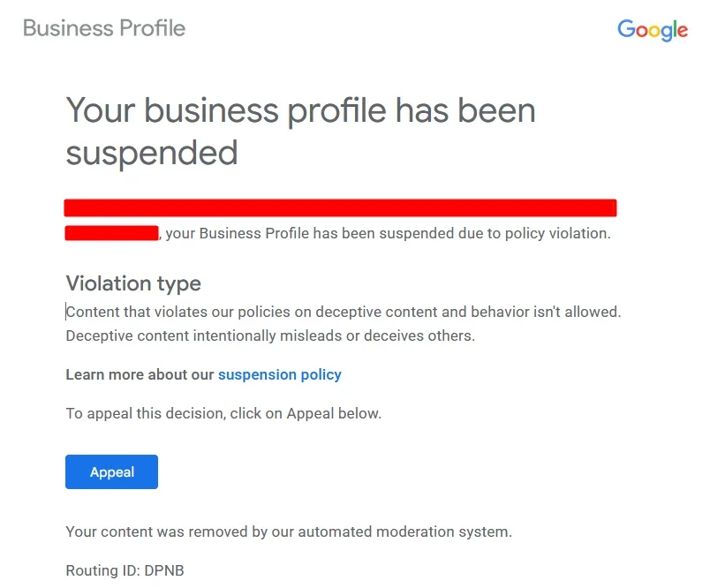Click the DPNB routing code

(164, 570)
